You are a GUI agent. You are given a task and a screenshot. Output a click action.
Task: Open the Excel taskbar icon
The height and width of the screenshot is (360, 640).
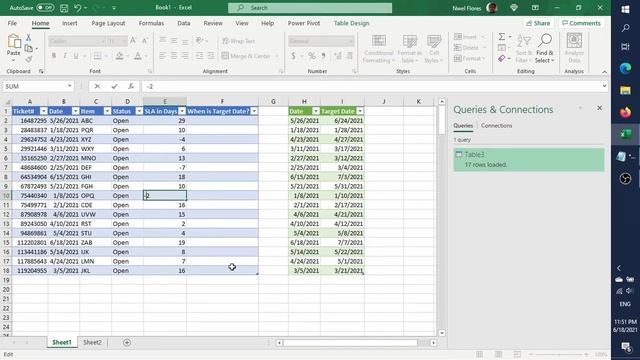click(x=625, y=134)
